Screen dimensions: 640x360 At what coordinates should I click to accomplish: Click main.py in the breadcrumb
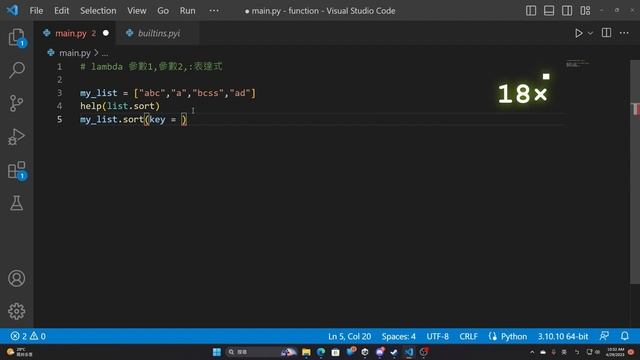[x=75, y=53]
